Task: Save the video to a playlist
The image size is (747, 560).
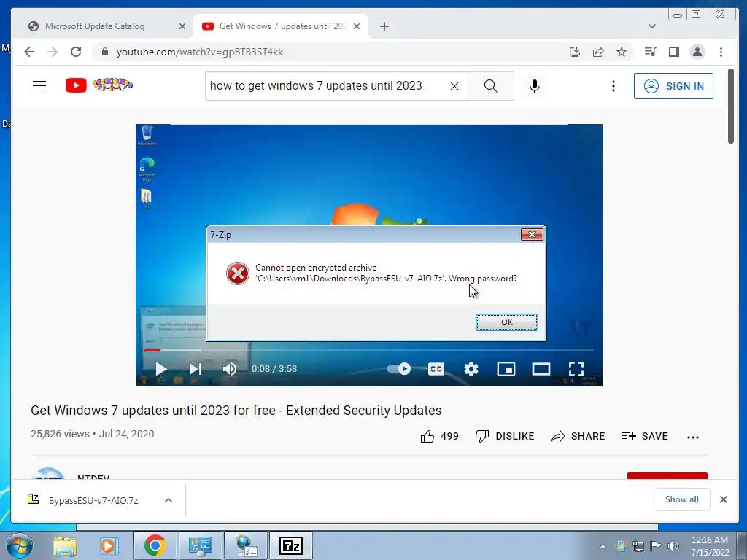Action: coord(645,436)
